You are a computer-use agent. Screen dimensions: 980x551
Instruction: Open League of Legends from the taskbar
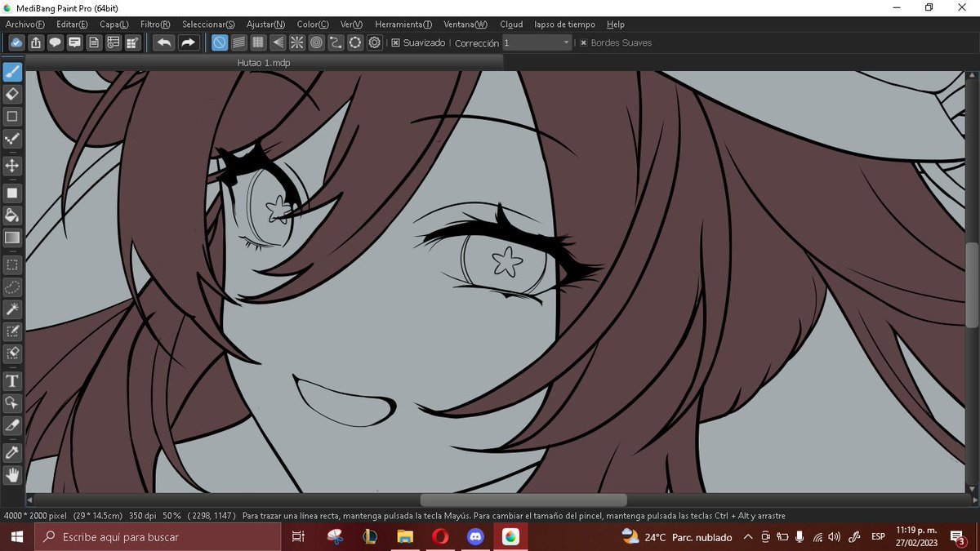pos(370,537)
